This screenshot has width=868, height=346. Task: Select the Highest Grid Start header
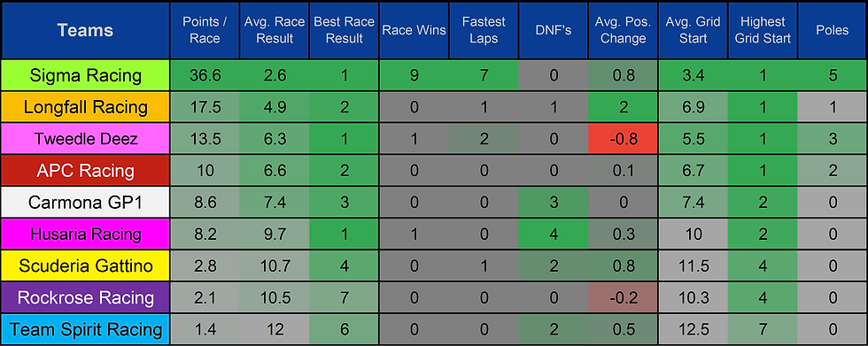pyautogui.click(x=763, y=30)
